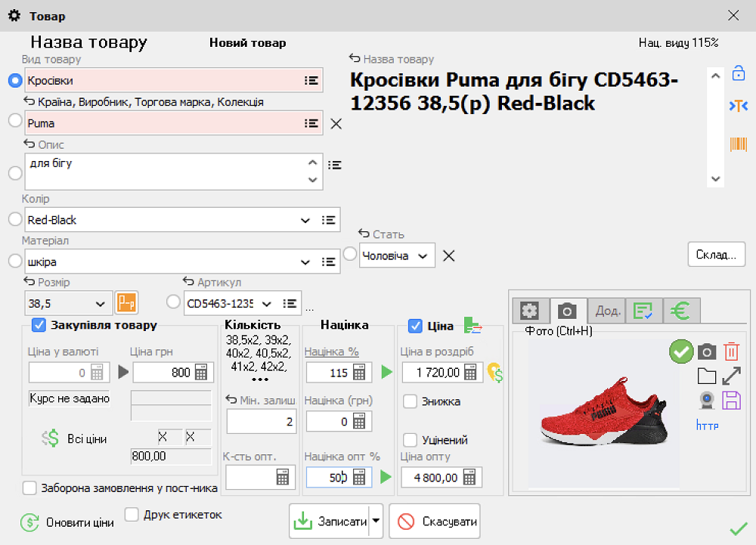Image resolution: width=756 pixels, height=545 pixels.
Task: Click the http link icon for photo
Action: pyautogui.click(x=707, y=426)
